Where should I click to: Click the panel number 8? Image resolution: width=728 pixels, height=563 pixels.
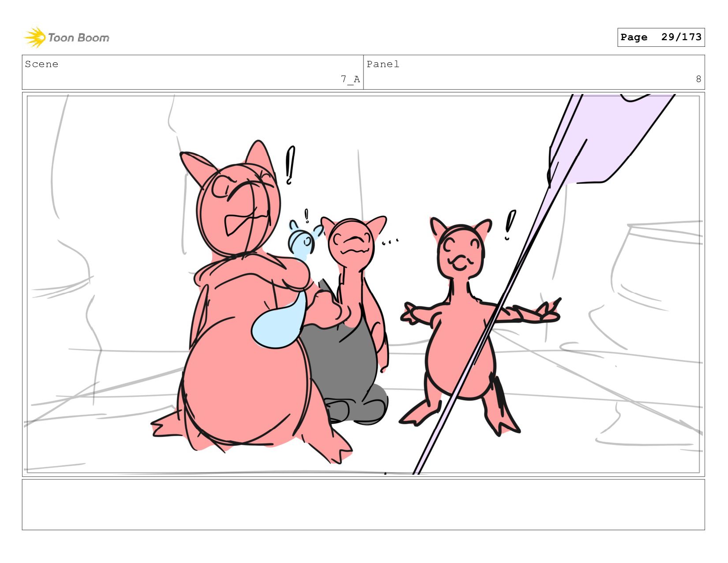pyautogui.click(x=698, y=79)
